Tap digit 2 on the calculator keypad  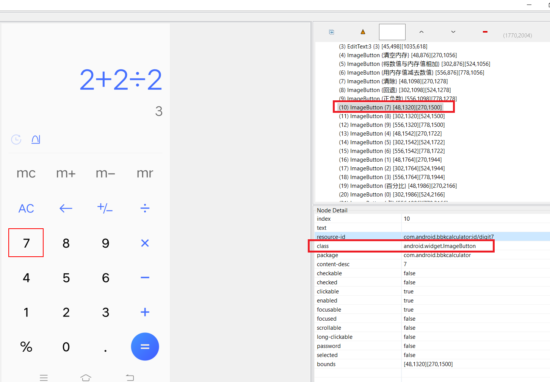(66, 312)
